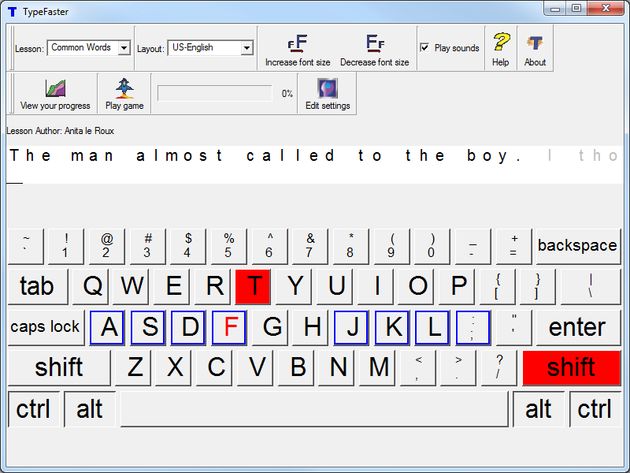Click the caps lock key

click(x=46, y=327)
